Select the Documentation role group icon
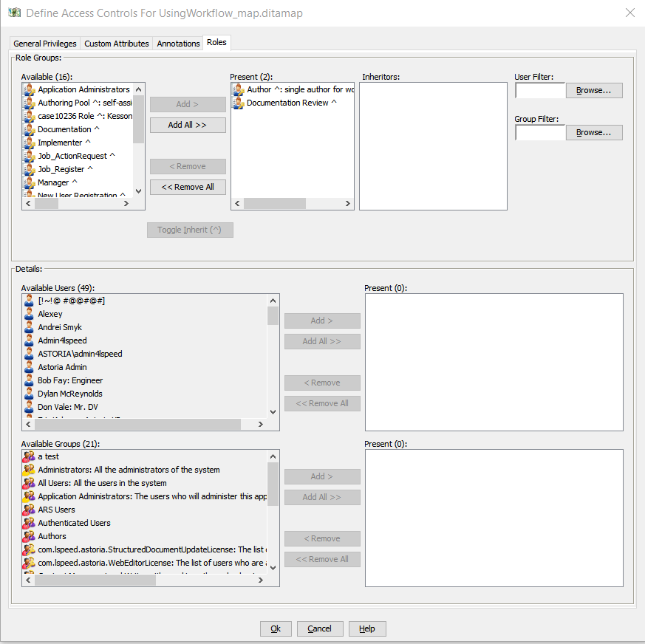Image resolution: width=645 pixels, height=644 pixels. [x=30, y=129]
